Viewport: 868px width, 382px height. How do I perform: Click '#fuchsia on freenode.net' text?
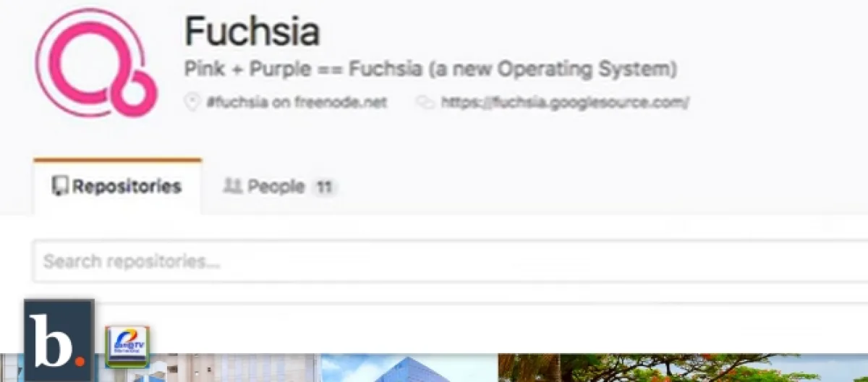pos(297,103)
